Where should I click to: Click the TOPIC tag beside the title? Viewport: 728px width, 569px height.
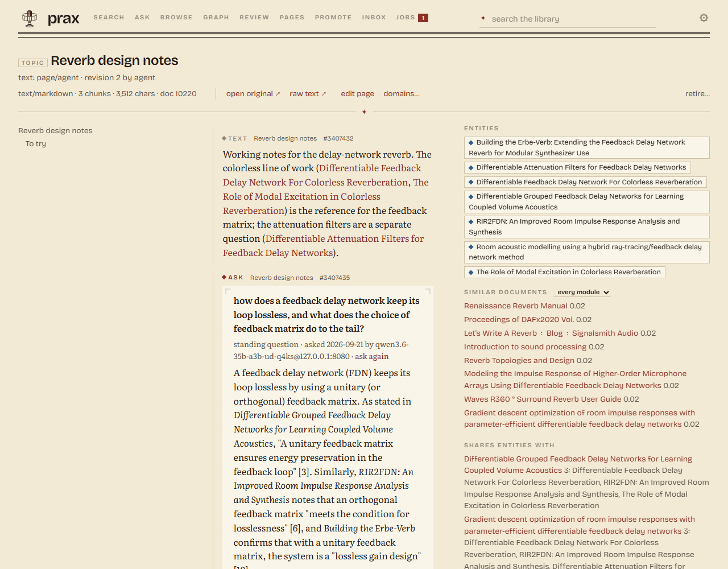33,63
